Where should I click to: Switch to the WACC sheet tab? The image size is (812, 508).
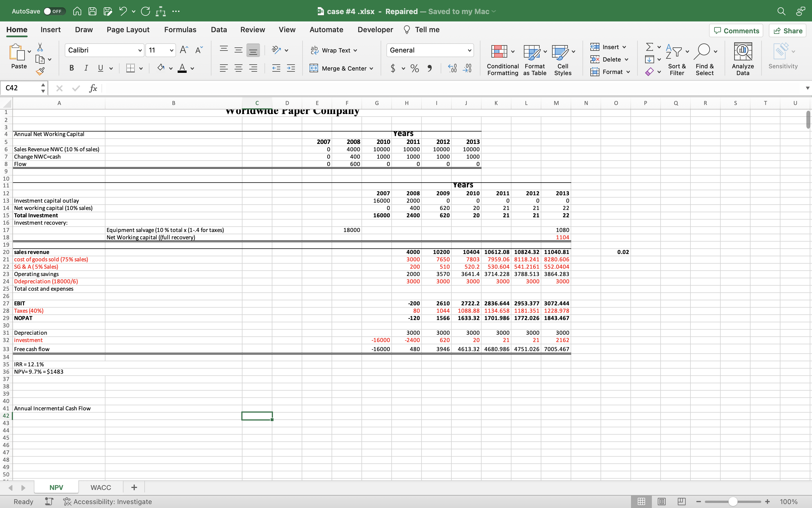click(x=101, y=487)
